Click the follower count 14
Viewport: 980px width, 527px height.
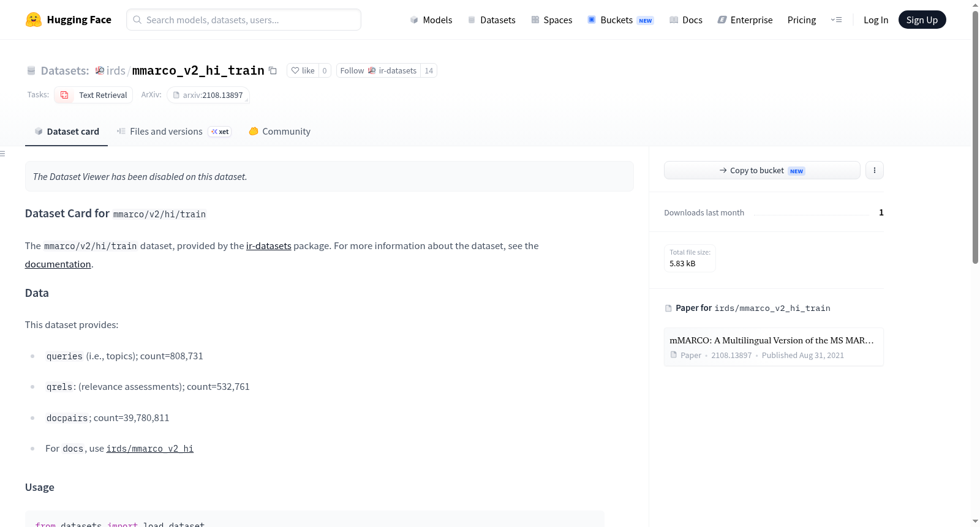[x=429, y=70]
